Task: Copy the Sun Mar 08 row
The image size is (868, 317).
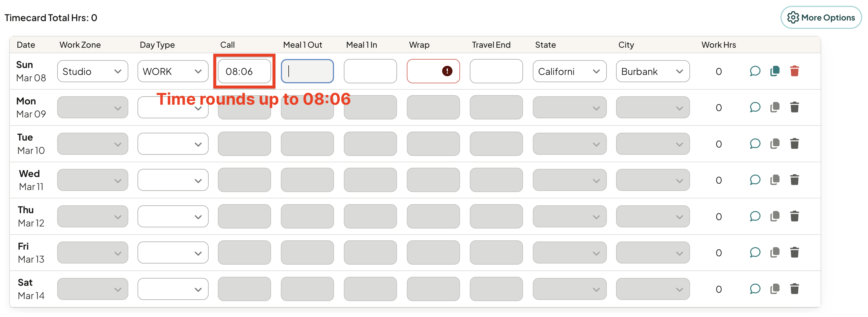Action: pos(775,71)
